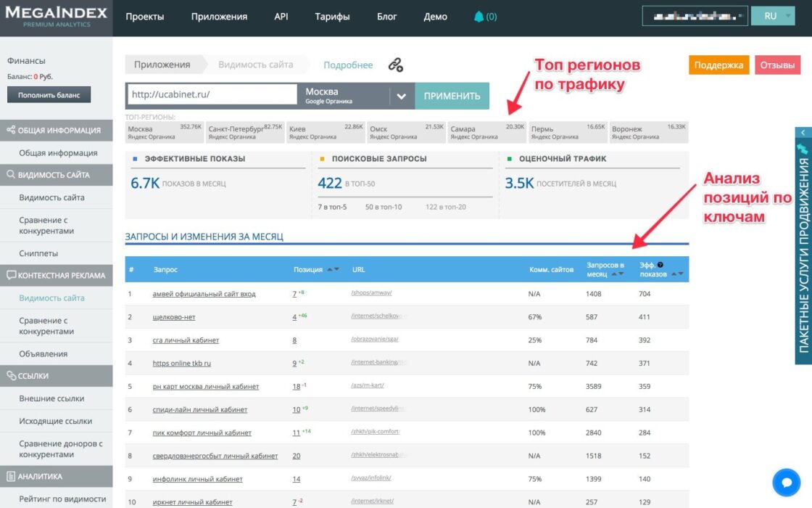Image resolution: width=812 pixels, height=508 pixels.
Task: Click the ПРИМЕНИТЬ button
Action: [452, 96]
